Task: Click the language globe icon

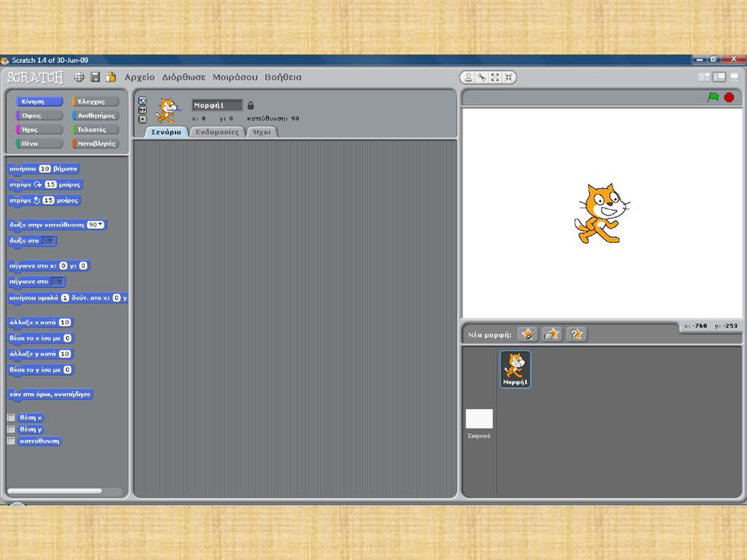Action: tap(79, 77)
